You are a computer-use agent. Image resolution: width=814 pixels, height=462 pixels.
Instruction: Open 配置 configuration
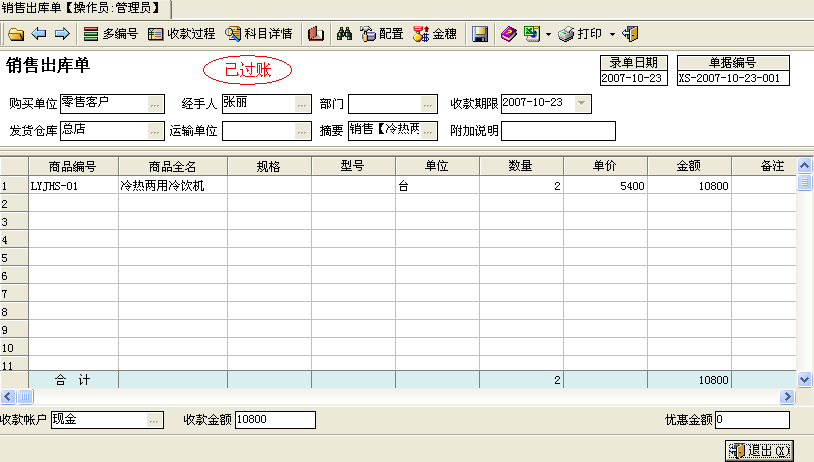[x=382, y=34]
